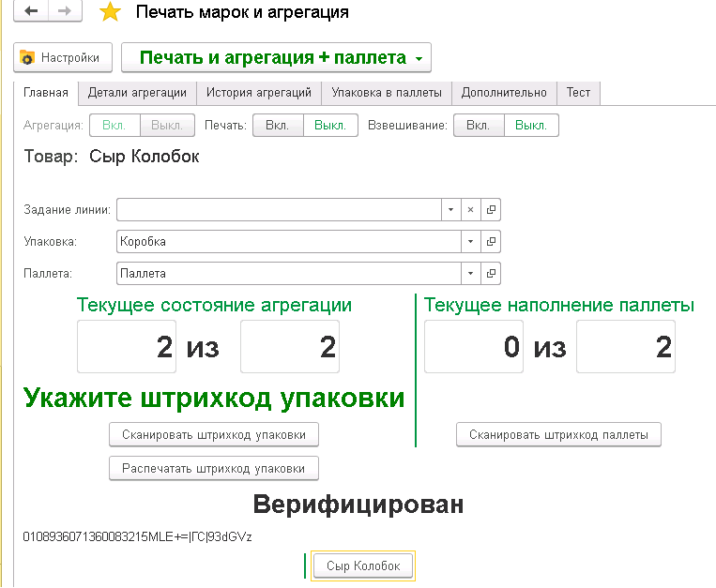Screen dimensions: 716x588
Task: Turn Агрегация on with Вкл.
Action: point(114,125)
